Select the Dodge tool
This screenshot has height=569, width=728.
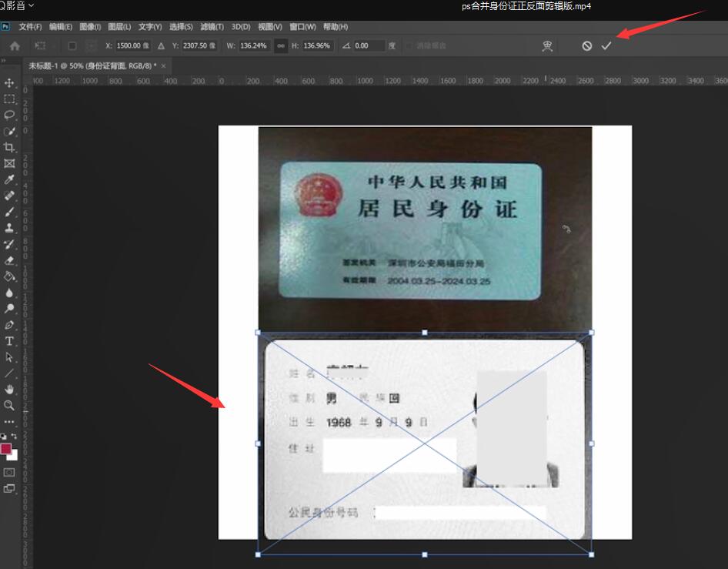[8, 309]
